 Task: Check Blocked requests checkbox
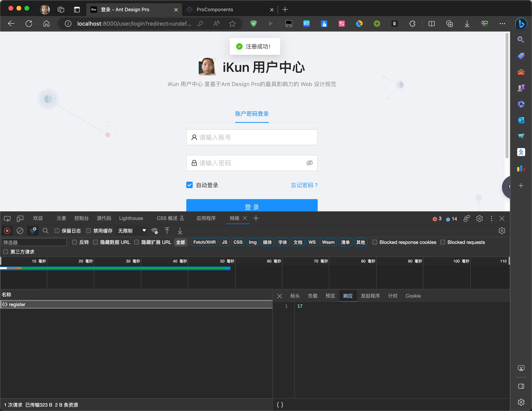[x=443, y=242]
